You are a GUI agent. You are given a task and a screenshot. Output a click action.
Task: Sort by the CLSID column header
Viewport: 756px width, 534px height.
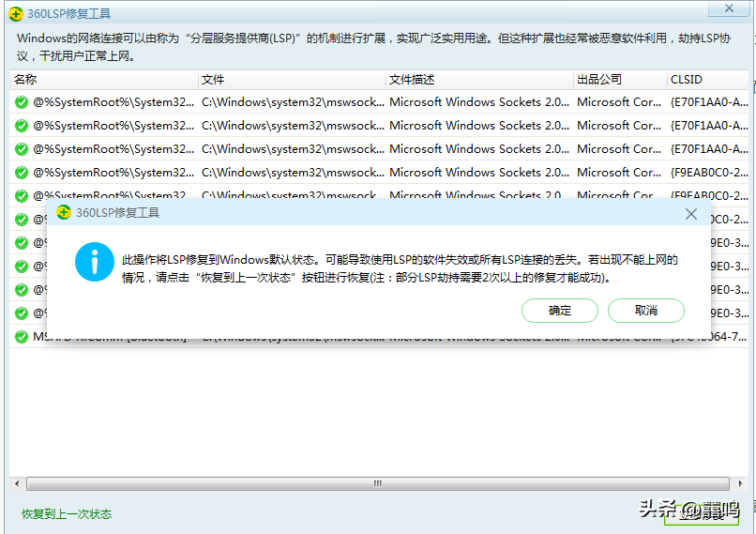708,80
